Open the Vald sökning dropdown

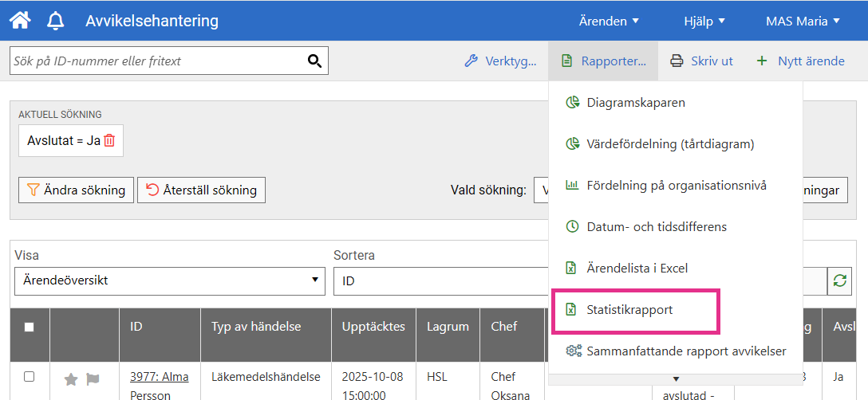(x=541, y=191)
